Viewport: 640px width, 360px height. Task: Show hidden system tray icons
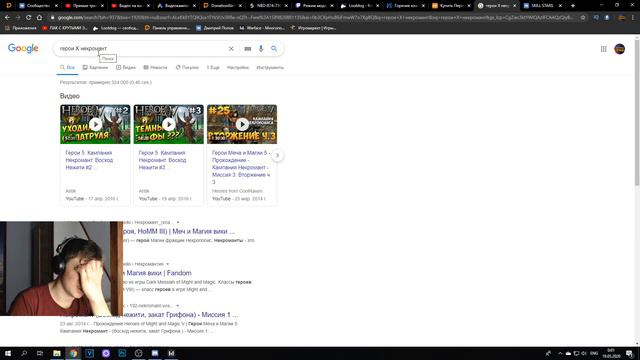[560, 353]
